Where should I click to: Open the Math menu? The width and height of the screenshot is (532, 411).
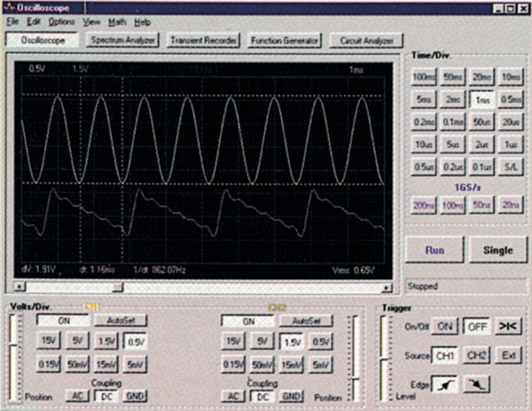tap(116, 20)
